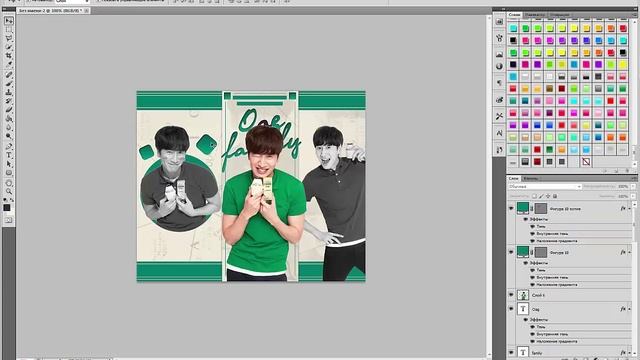
Task: Swap foreground and background colors
Action: coord(11,200)
